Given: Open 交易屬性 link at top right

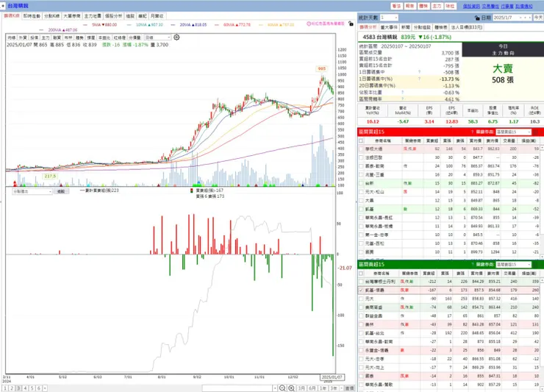Looking at the screenshot, I should pos(490,6).
